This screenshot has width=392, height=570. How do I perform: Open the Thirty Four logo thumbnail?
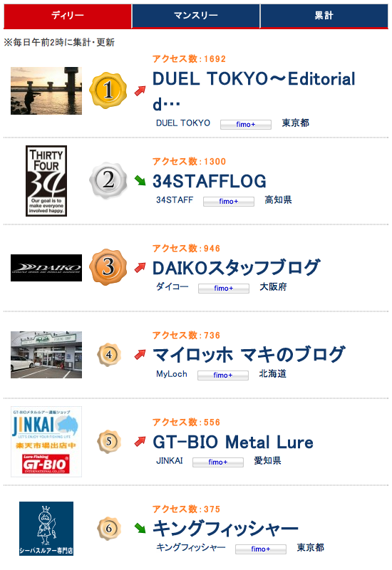[46, 181]
